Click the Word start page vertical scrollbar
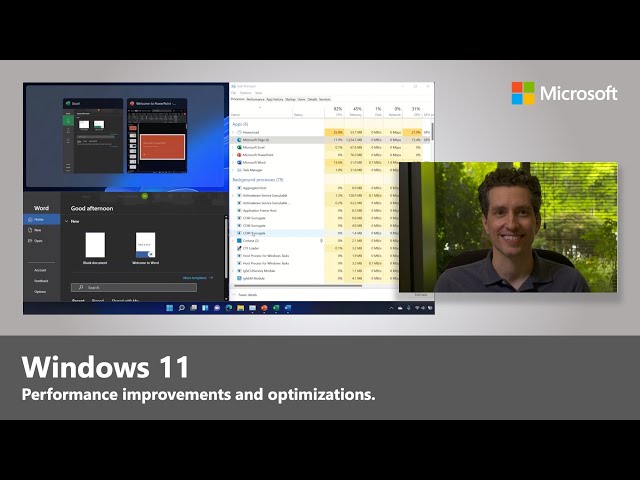The image size is (640, 480). pyautogui.click(x=226, y=248)
